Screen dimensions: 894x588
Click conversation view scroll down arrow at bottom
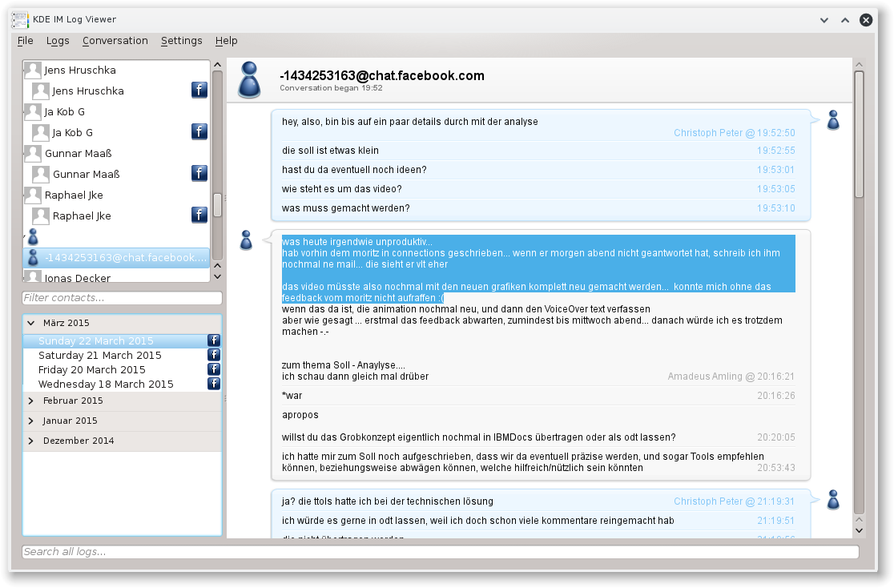pos(860,530)
